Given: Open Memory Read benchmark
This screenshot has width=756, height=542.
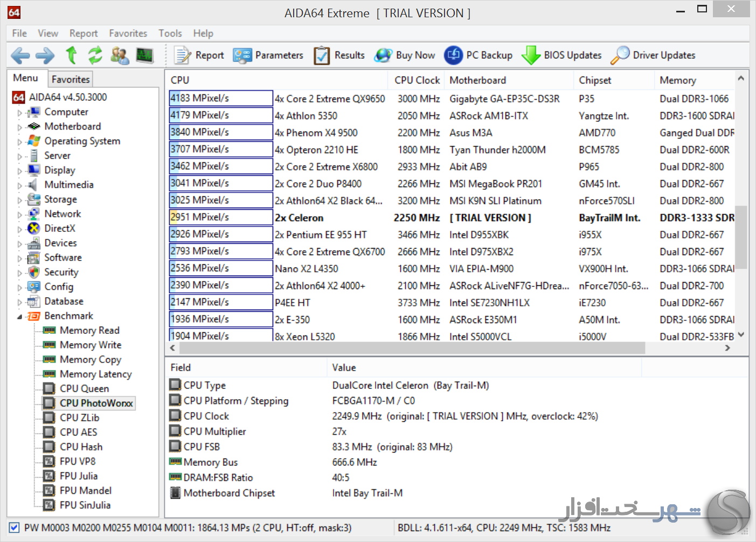Looking at the screenshot, I should tap(82, 331).
